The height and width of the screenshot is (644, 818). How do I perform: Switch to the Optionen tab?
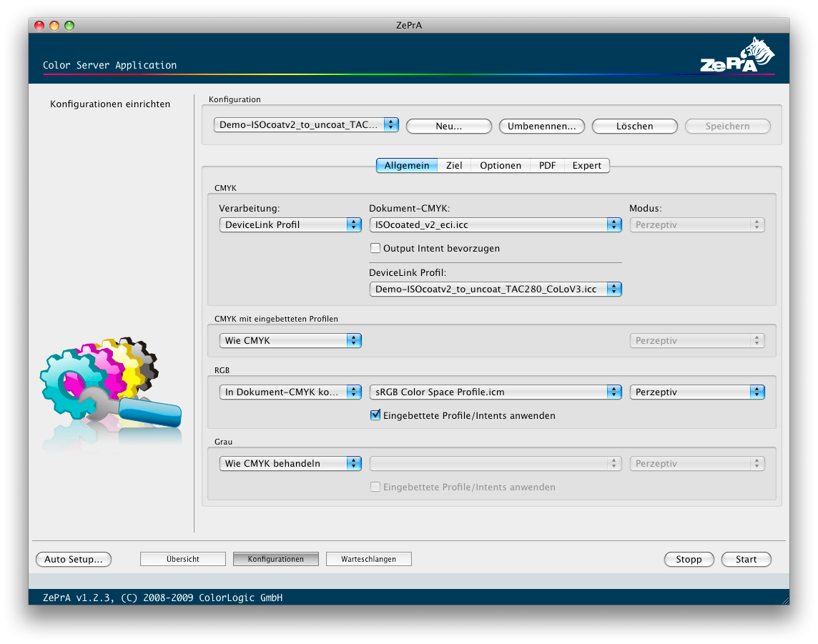pyautogui.click(x=501, y=165)
